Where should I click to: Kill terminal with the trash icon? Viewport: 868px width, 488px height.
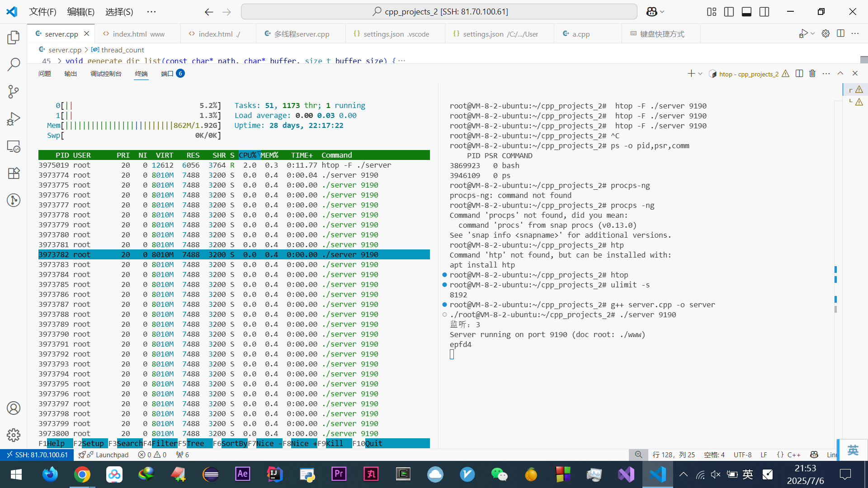pos(812,73)
